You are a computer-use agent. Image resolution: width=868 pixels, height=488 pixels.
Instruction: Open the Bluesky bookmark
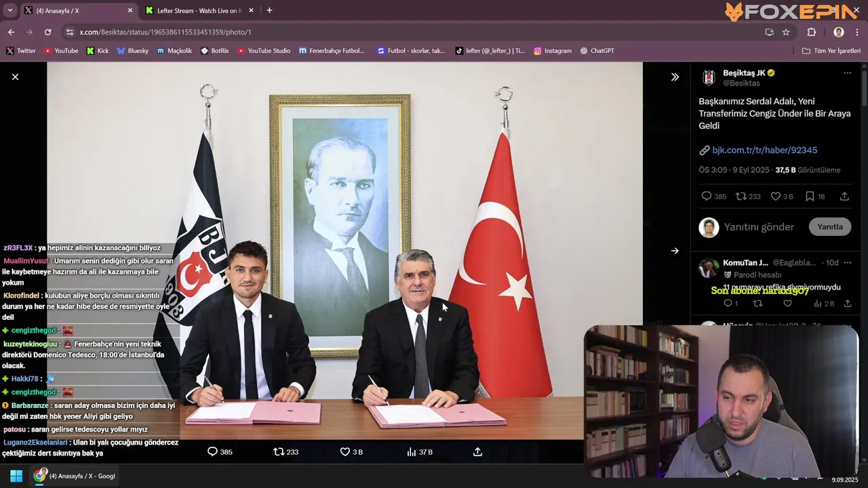point(133,51)
